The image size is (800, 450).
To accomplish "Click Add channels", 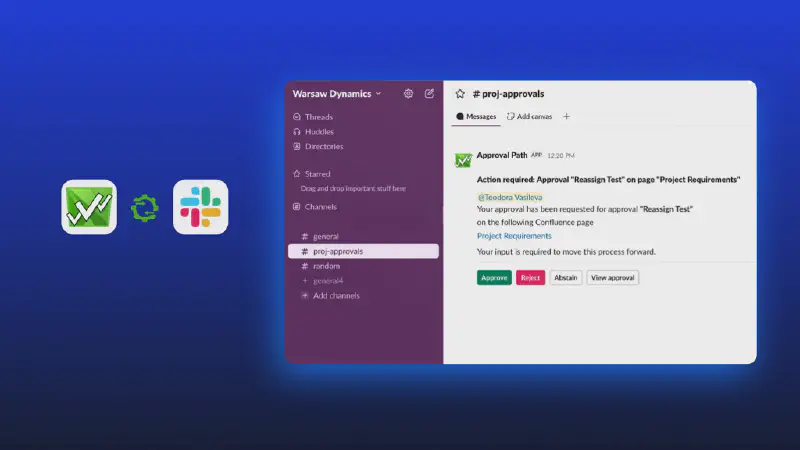I will click(x=336, y=295).
